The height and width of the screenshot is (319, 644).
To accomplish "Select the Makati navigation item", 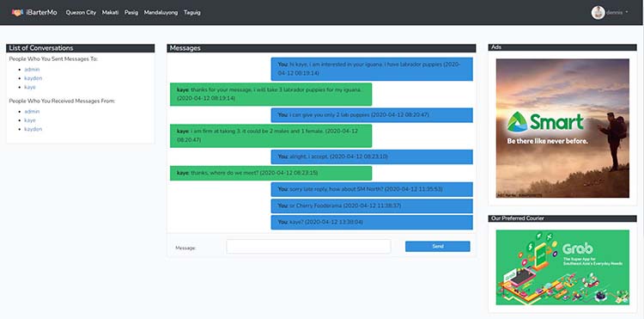I will (x=110, y=13).
